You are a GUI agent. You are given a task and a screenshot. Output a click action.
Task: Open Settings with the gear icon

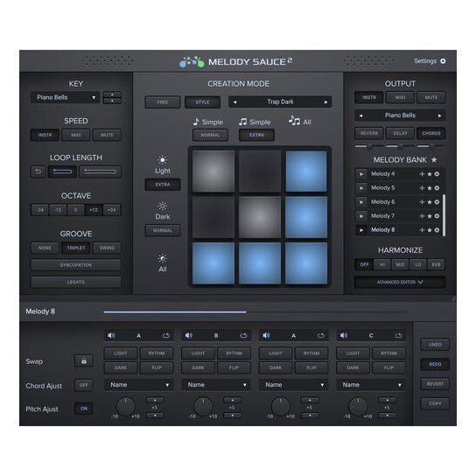coord(443,61)
